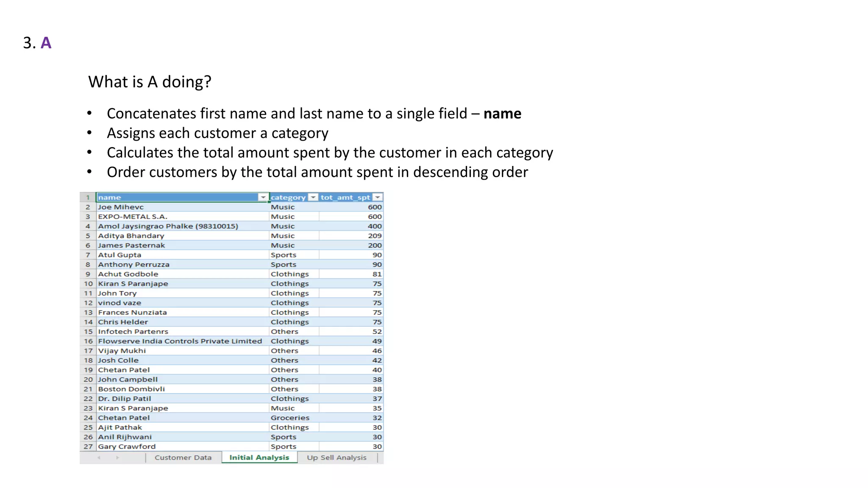Select cell containing Achut Godbole

[x=183, y=274]
